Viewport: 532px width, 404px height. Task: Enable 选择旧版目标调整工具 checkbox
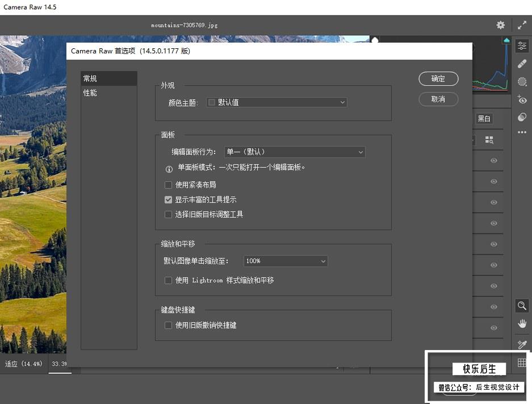(x=168, y=215)
